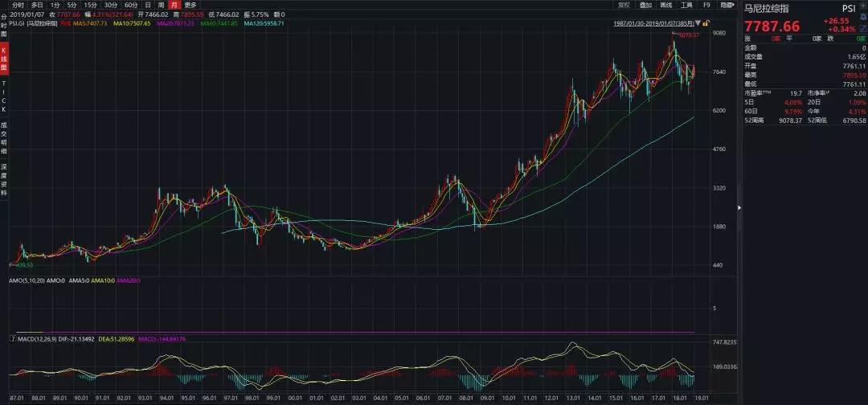Click the MA60 indicator label
Screen dimensions: 868x405
219,23
